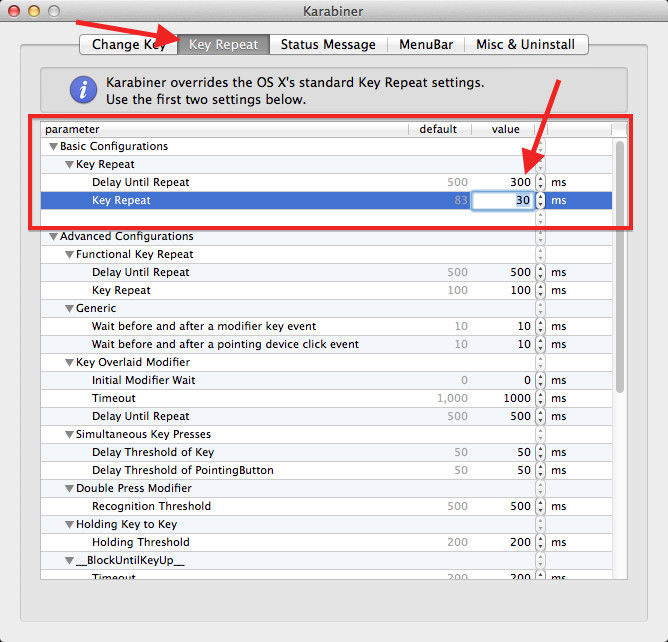Adjust stepper for Key Overlaid Modifier Timeout 1000
Viewport: 668px width, 642px height.
pos(540,398)
